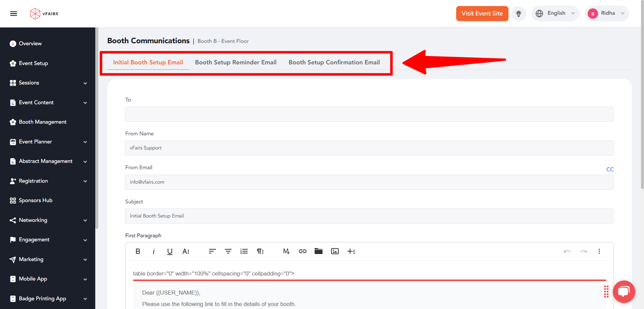Viewport: 644px width, 309px height.
Task: Open the Ridha account menu
Action: click(607, 13)
